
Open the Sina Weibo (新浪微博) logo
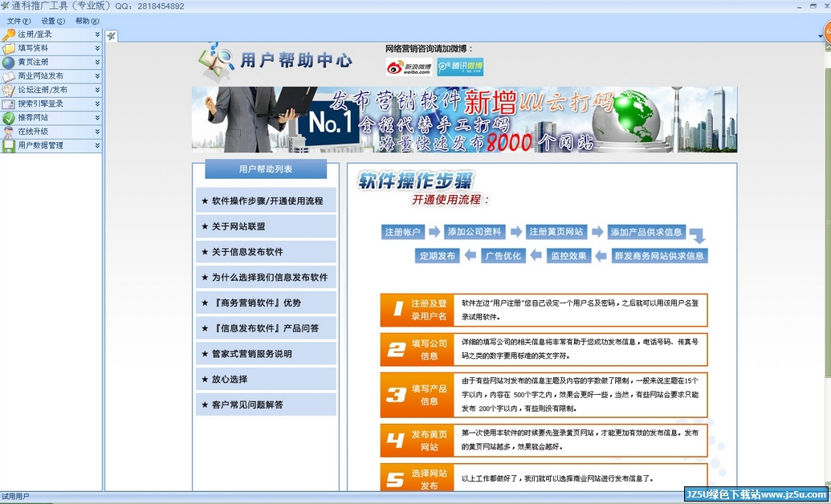click(x=409, y=67)
